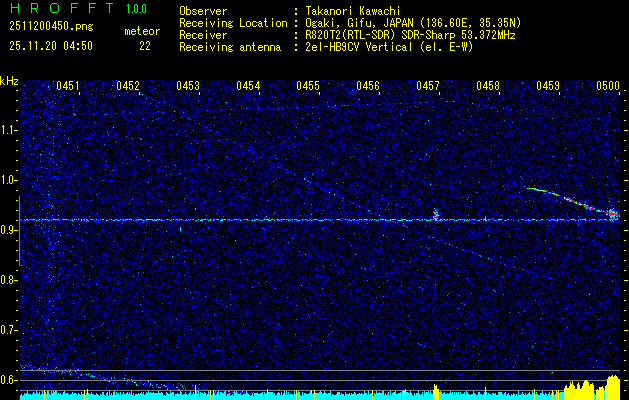Click the meteor count value 22
This screenshot has height=400, width=629.
[x=145, y=45]
